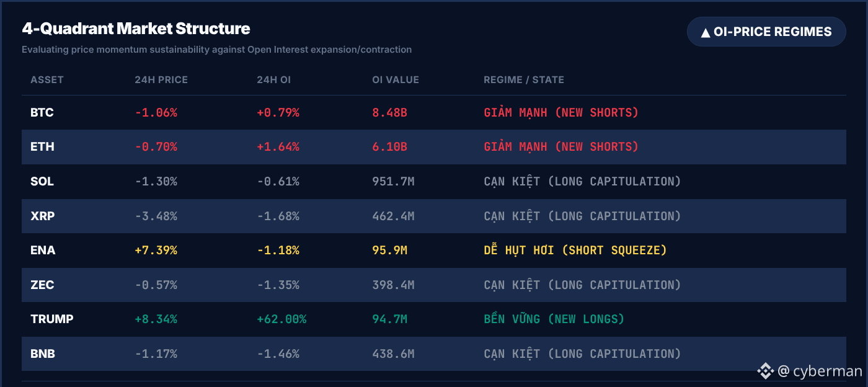Select XRP OI value 462.4M
Image resolution: width=868 pixels, height=387 pixels.
click(x=393, y=216)
